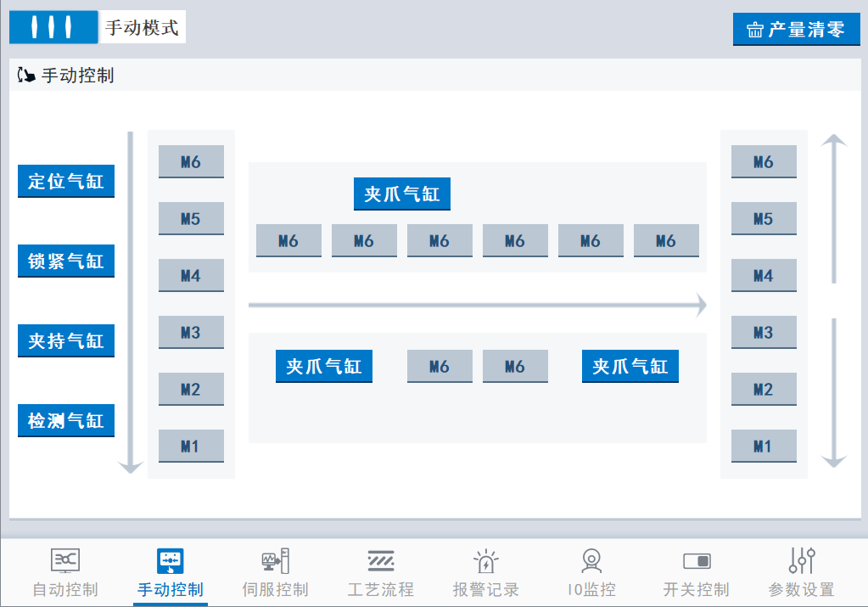Viewport: 868px width, 607px height.
Task: Open the IO监控 monitoring camera icon
Action: (591, 560)
